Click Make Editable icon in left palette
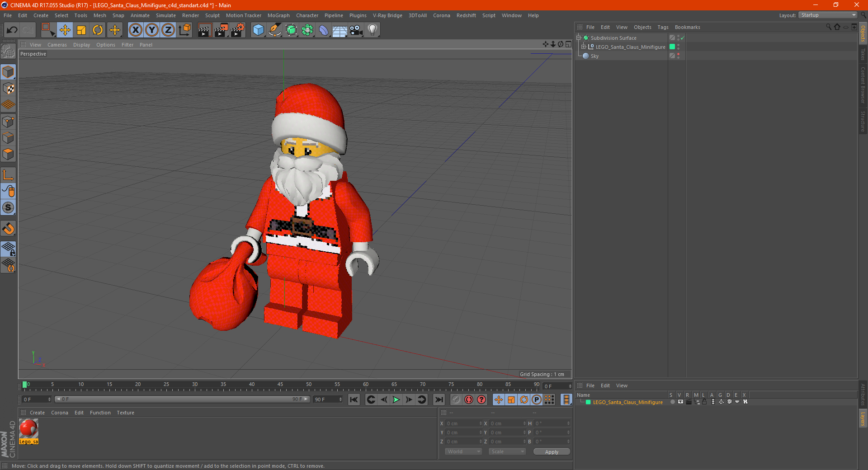 tap(8, 52)
